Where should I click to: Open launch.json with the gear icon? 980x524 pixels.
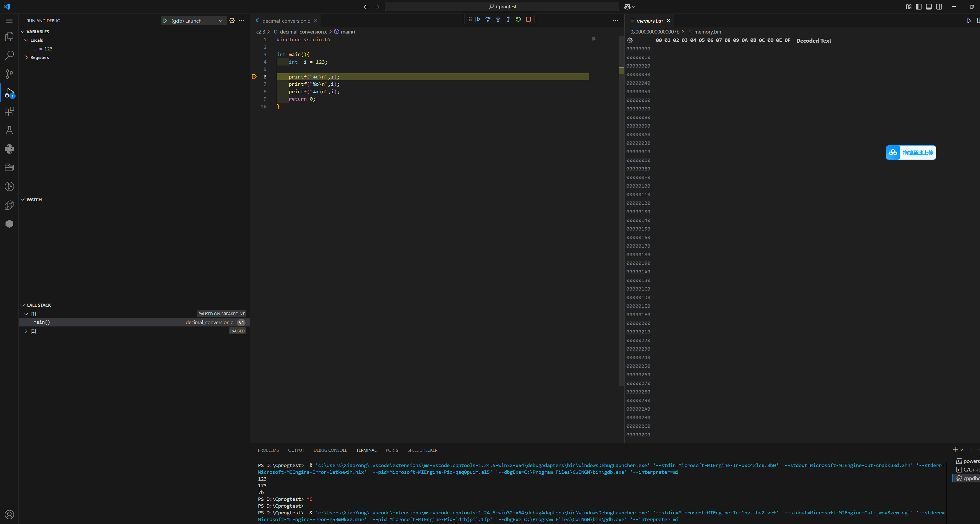(x=232, y=21)
